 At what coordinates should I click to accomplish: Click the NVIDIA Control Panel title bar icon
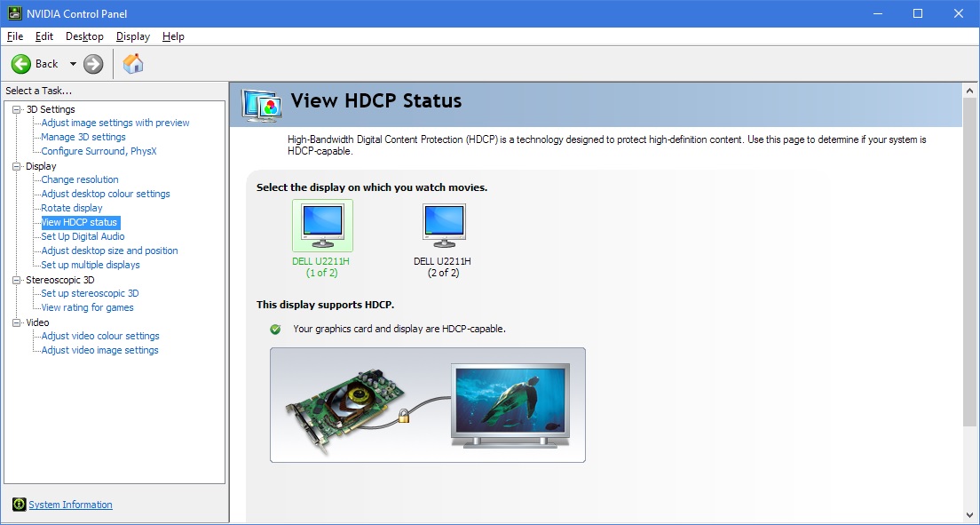click(14, 13)
